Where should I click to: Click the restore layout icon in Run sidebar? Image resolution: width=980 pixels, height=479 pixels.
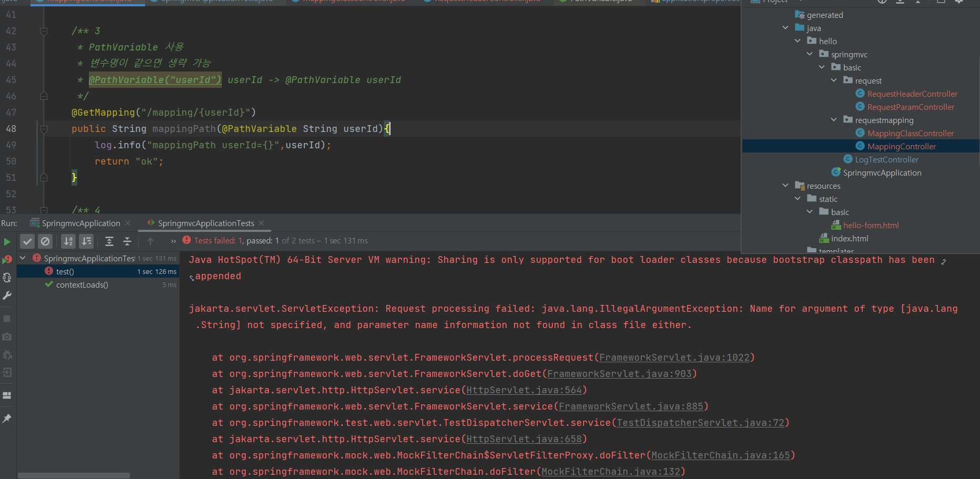tap(7, 395)
